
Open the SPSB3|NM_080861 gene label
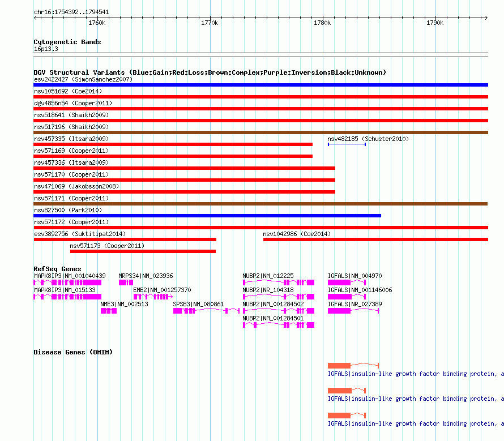[x=198, y=304]
